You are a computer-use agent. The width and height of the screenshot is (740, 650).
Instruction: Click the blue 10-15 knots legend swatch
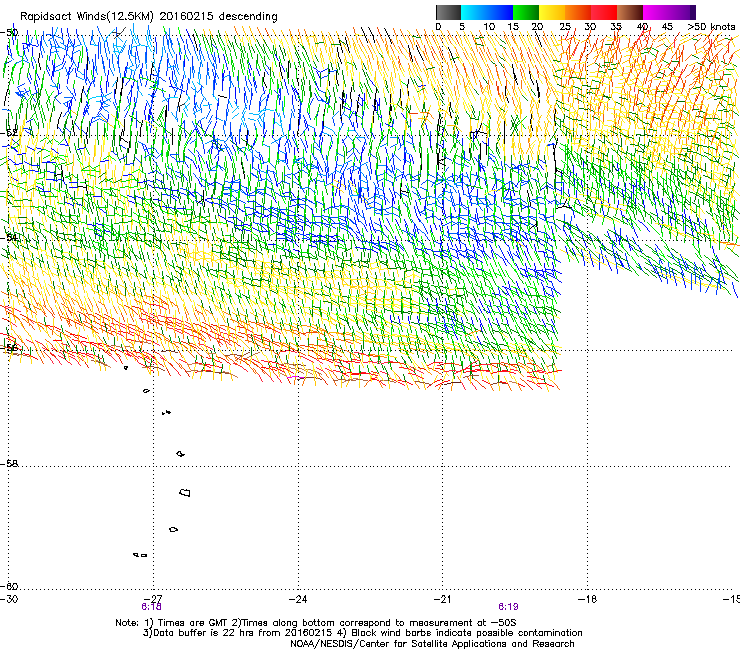tap(500, 12)
